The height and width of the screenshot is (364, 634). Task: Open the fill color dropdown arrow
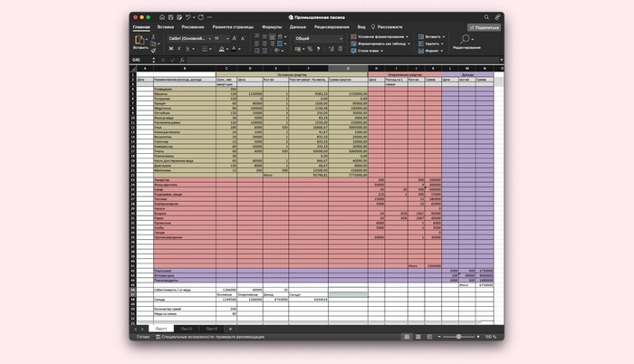point(227,49)
